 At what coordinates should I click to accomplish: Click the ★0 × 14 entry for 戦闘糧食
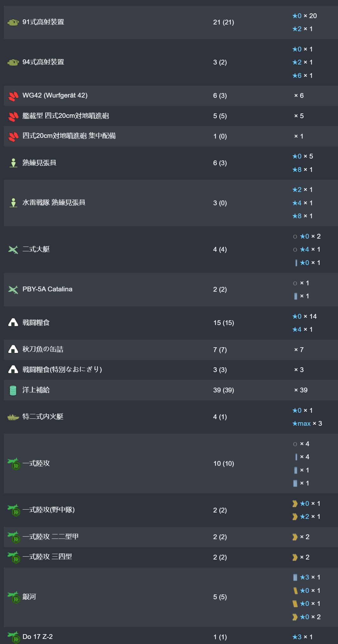(305, 316)
